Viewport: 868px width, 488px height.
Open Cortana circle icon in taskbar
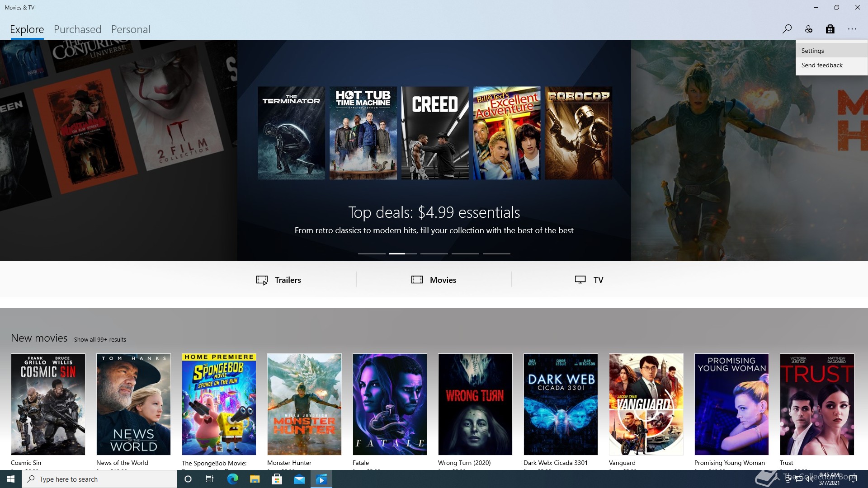coord(188,479)
